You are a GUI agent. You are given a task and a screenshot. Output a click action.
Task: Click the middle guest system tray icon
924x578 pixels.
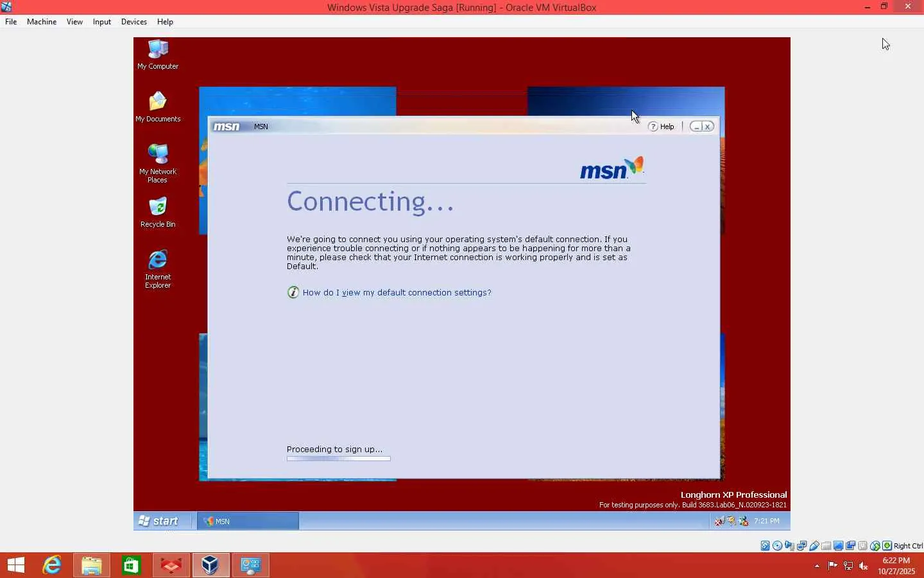732,521
